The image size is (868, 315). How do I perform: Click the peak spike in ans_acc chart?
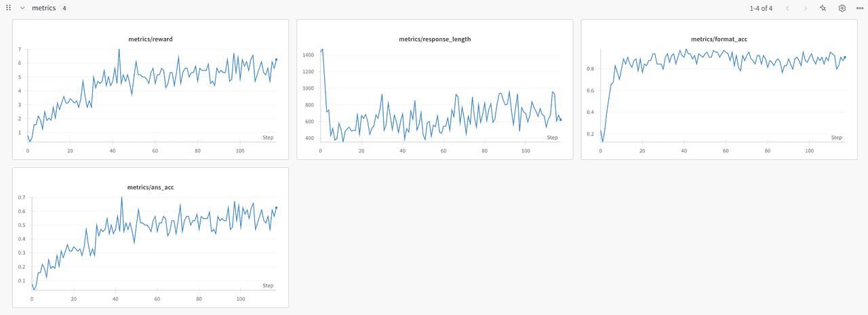tap(121, 197)
